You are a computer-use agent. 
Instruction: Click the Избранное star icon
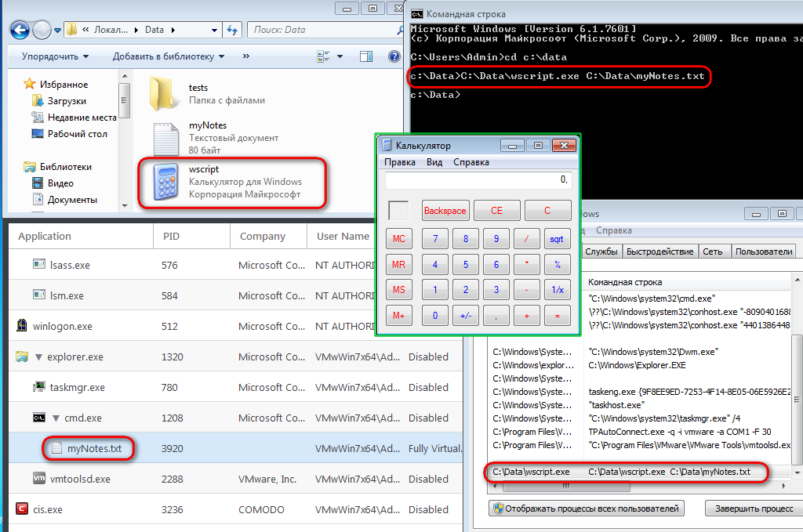(30, 84)
